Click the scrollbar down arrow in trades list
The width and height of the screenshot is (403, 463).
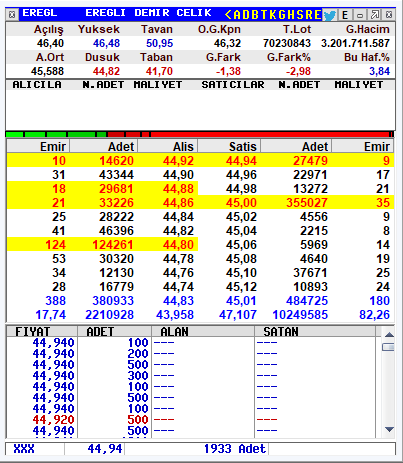(389, 429)
